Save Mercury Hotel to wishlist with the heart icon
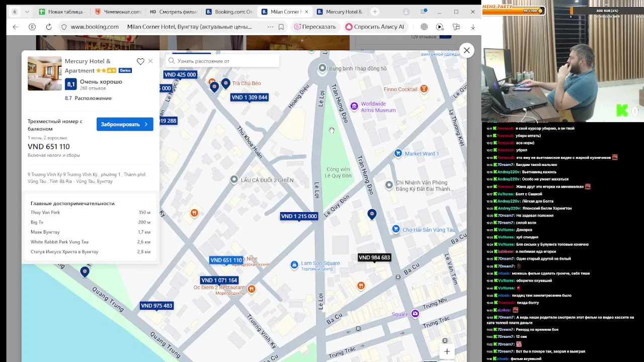The width and height of the screenshot is (644, 362). click(140, 61)
